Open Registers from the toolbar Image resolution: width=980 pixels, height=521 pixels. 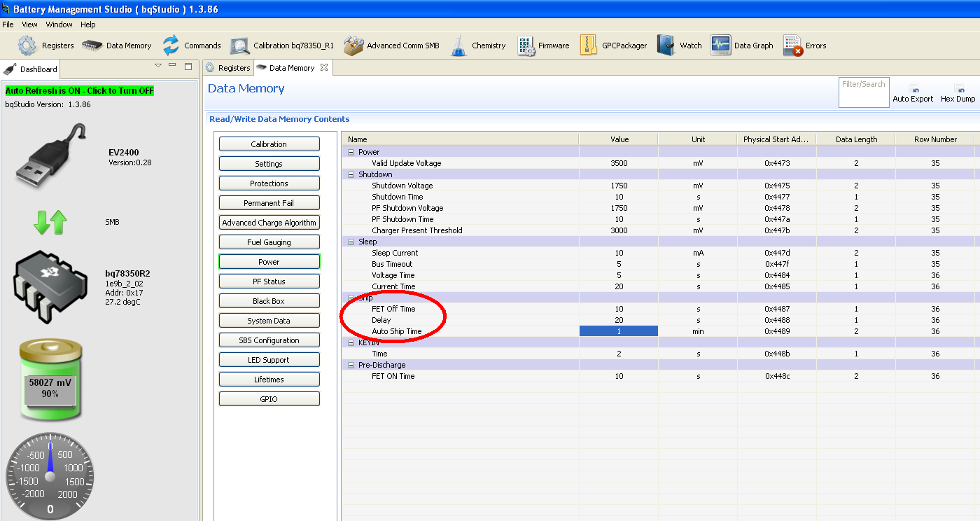pyautogui.click(x=46, y=46)
